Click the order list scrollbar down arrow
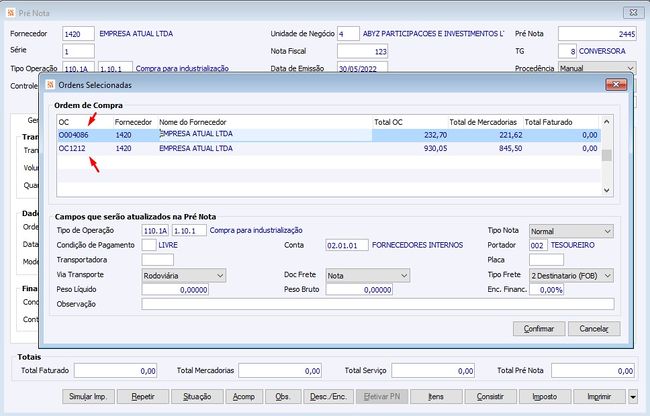This screenshot has height=416, width=650. (x=606, y=190)
